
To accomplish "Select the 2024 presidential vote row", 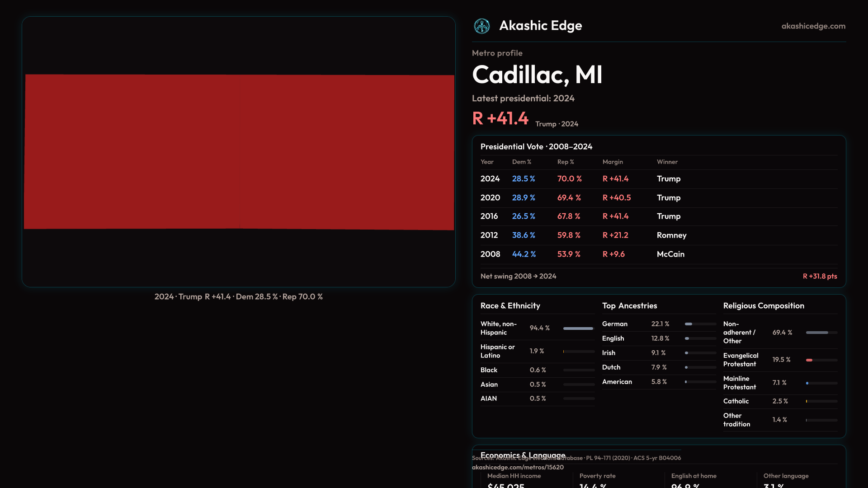I will 658,179.
